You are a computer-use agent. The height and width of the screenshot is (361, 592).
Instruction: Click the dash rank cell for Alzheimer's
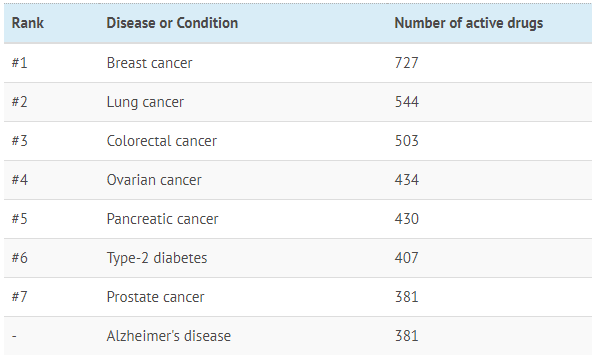[x=14, y=336]
